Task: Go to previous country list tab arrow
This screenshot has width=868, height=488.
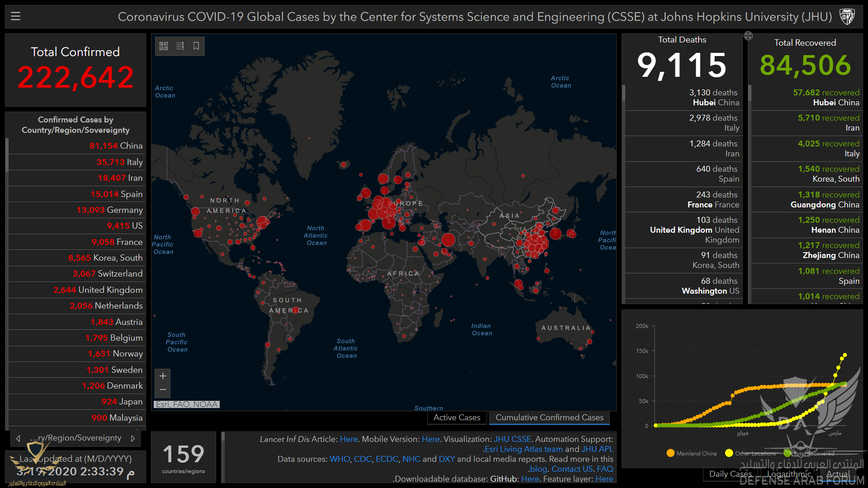Action: click(x=18, y=438)
